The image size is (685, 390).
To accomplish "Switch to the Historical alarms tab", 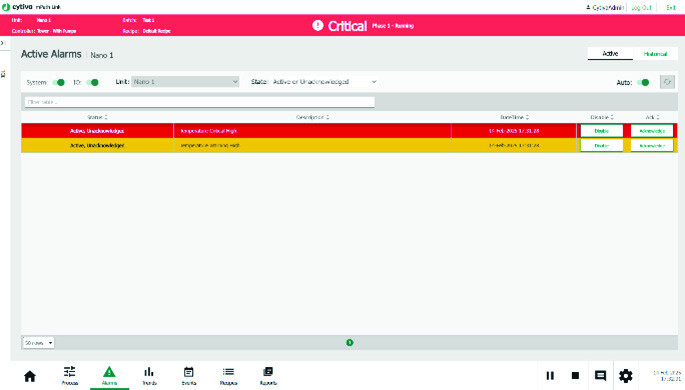I will point(655,54).
